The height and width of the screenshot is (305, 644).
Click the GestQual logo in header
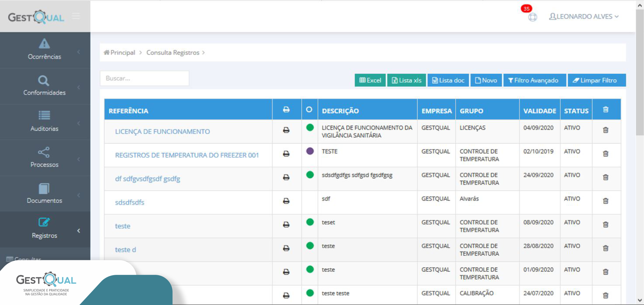point(36,17)
